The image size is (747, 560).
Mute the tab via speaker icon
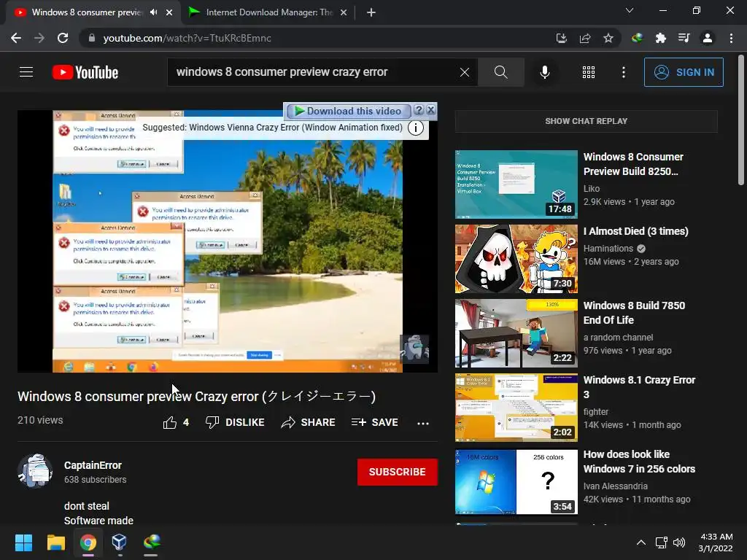coord(153,12)
